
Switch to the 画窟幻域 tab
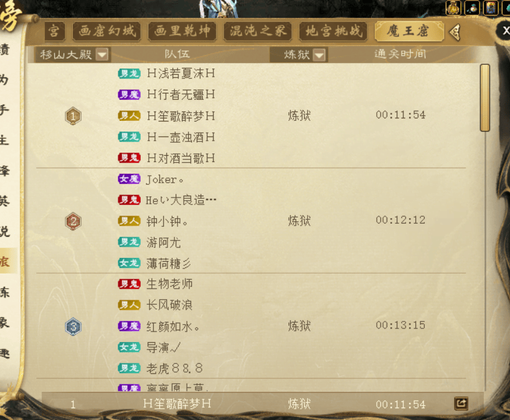click(x=106, y=31)
